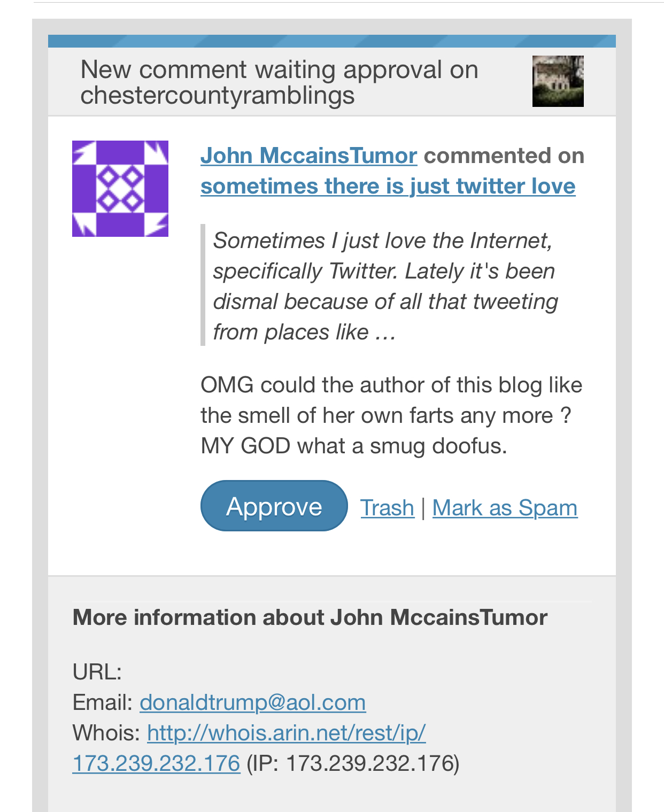
Task: Click the 'New comment waiting approval' header title
Action: click(x=279, y=82)
